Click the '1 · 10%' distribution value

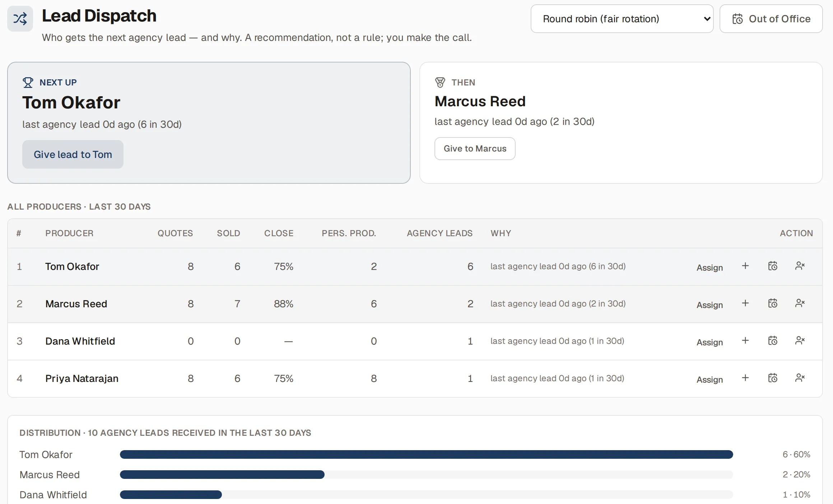[796, 495]
